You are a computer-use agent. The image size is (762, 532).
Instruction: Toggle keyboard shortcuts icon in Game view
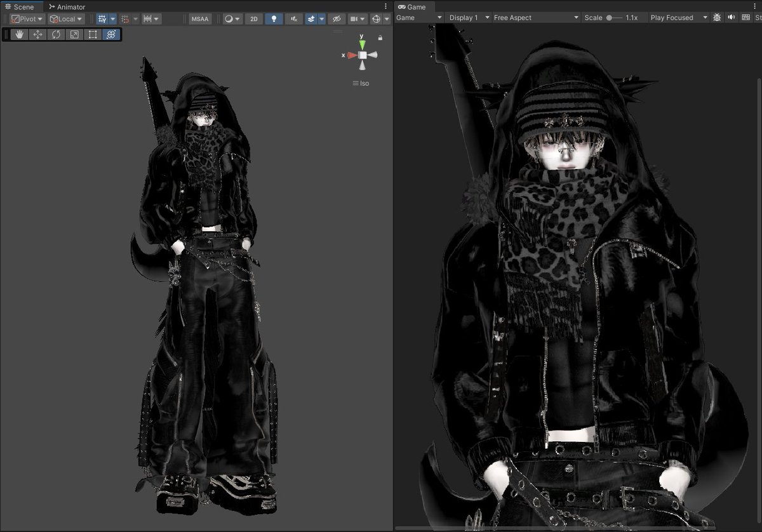click(746, 18)
